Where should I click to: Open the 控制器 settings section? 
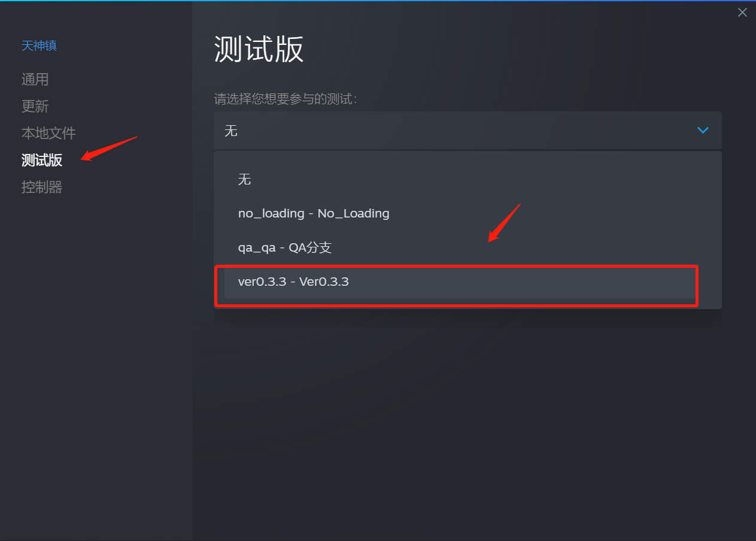[x=42, y=187]
